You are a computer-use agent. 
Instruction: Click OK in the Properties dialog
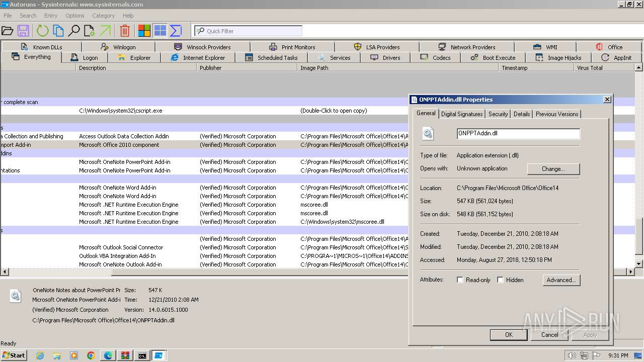509,335
